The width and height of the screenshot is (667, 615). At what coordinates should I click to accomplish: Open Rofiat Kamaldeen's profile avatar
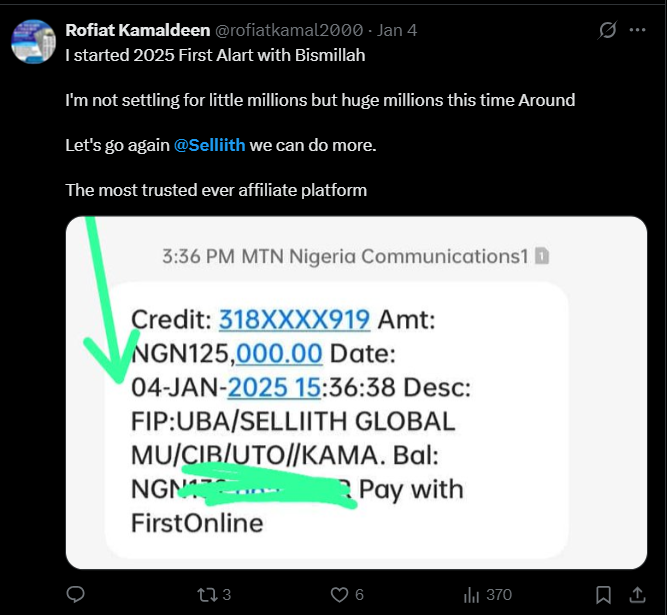(33, 41)
